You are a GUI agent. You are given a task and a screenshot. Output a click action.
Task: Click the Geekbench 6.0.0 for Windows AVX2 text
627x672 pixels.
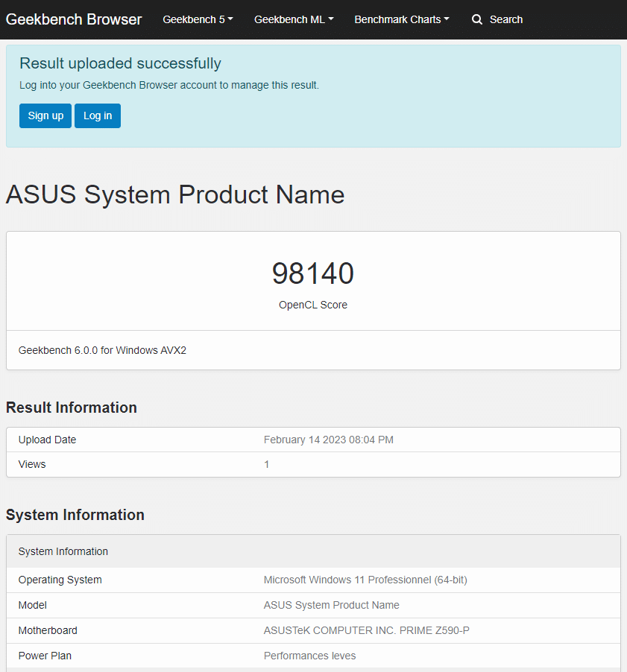(102, 350)
